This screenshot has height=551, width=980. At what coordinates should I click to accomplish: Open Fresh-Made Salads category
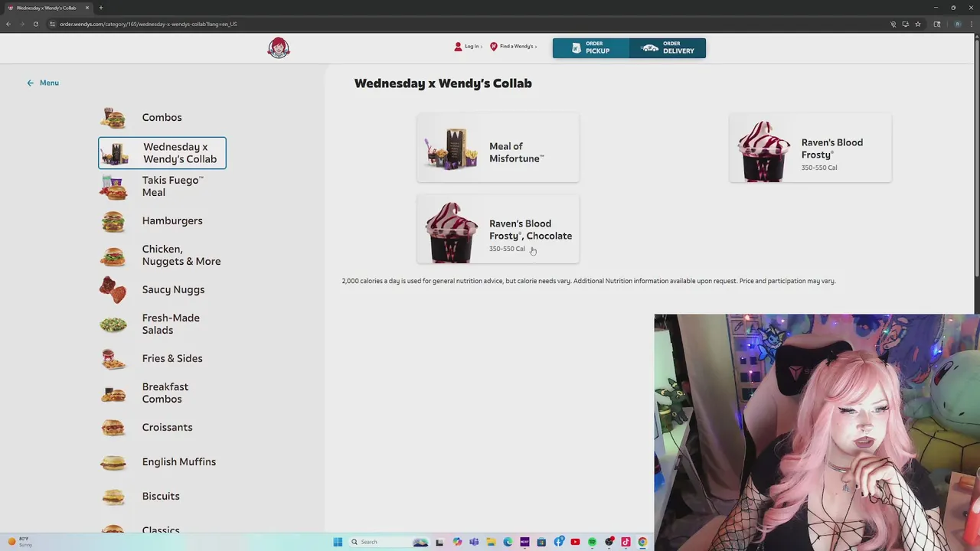[162, 324]
